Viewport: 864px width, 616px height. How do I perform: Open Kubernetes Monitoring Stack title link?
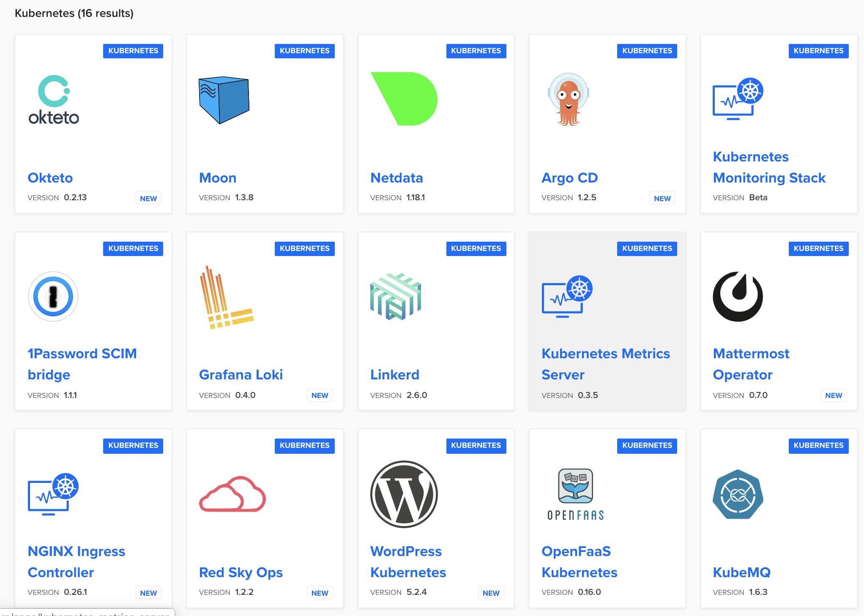769,167
